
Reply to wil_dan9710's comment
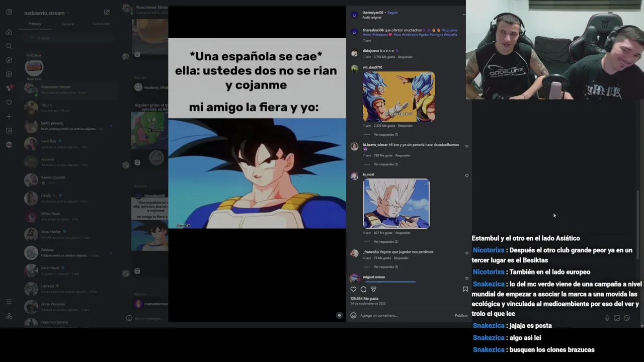405,126
